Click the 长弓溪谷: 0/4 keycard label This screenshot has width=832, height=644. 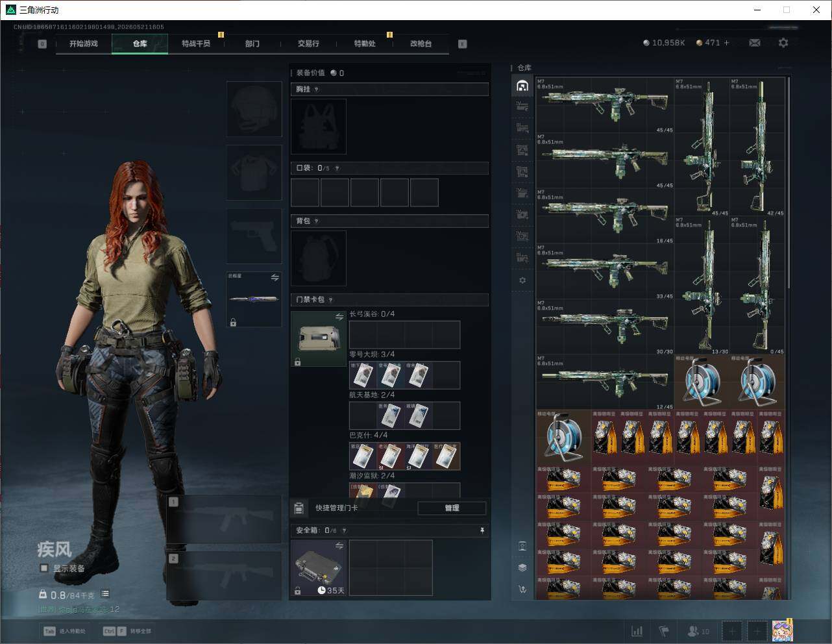point(372,314)
